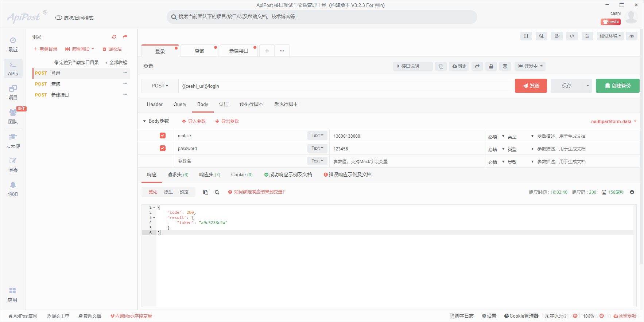Viewport: 644px width, 322px height.
Task: Open 流程测试 dropdown
Action: coord(80,49)
